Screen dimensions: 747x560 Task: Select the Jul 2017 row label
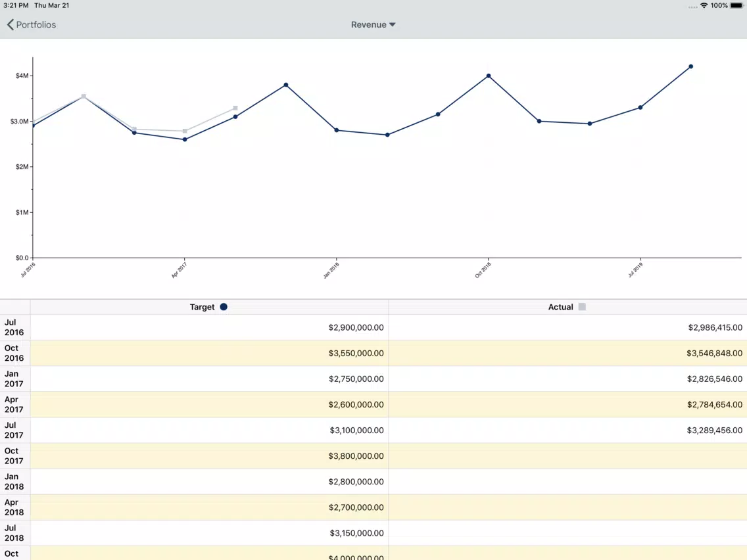(x=14, y=431)
